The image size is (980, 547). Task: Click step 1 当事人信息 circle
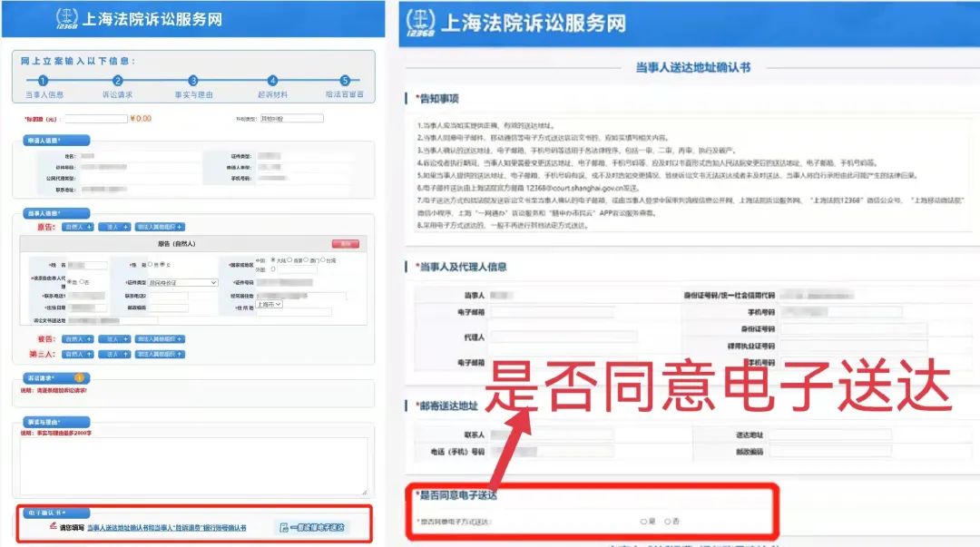point(43,81)
